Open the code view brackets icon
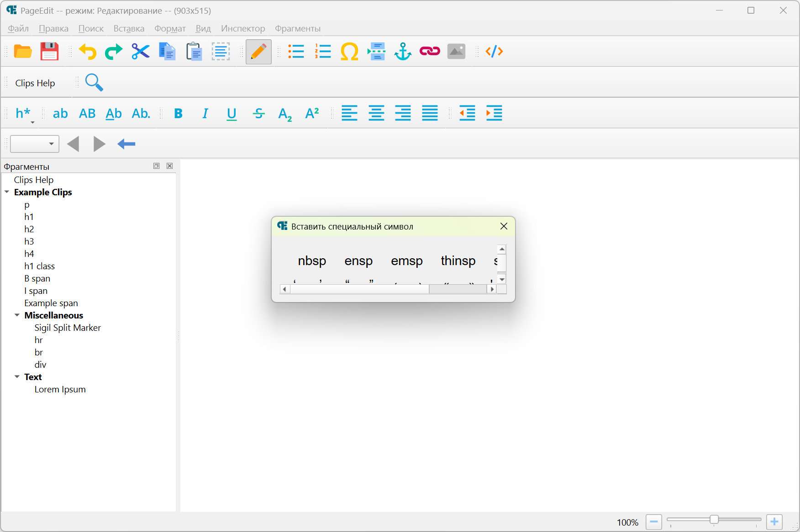 [x=494, y=52]
